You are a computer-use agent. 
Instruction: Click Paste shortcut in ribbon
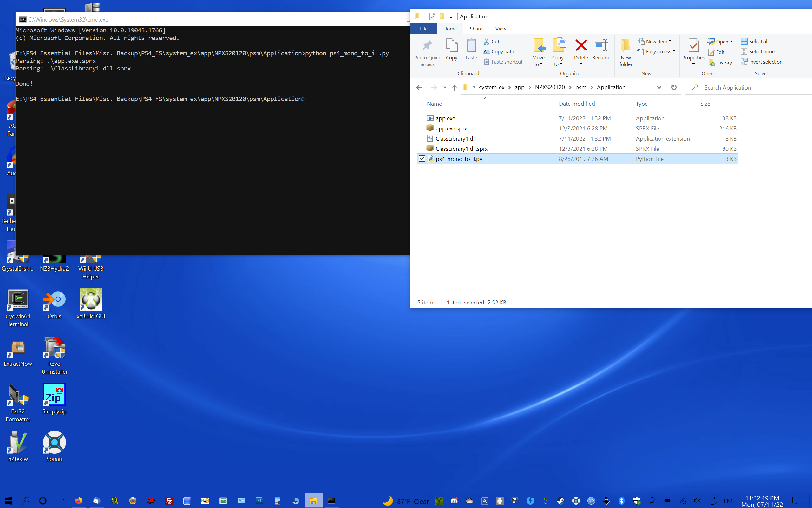(503, 62)
